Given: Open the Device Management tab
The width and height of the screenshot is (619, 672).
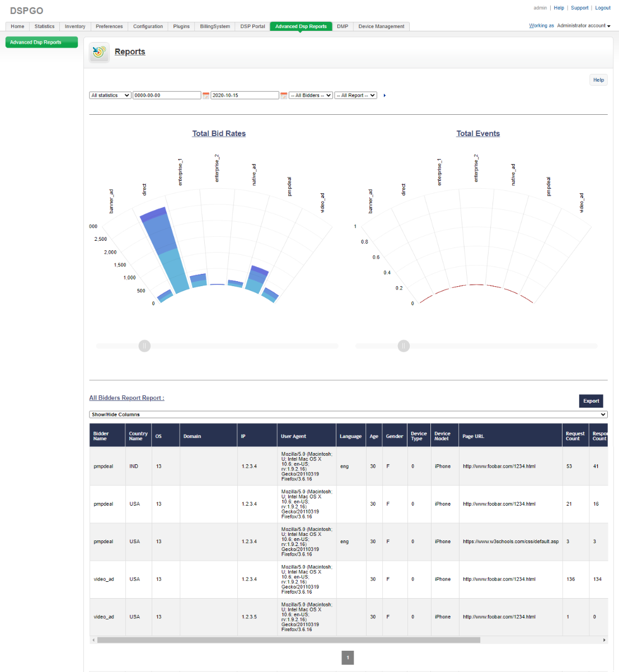Looking at the screenshot, I should tap(381, 26).
